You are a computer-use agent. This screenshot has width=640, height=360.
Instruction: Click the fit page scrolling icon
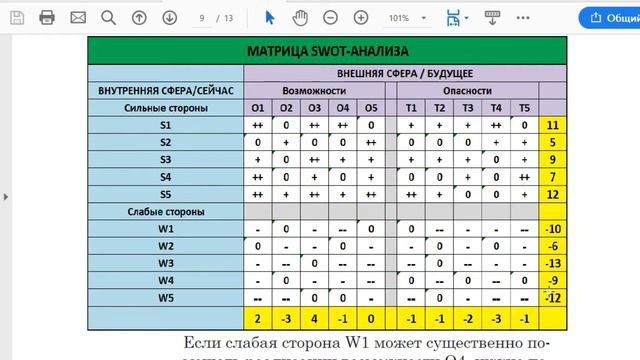(453, 18)
